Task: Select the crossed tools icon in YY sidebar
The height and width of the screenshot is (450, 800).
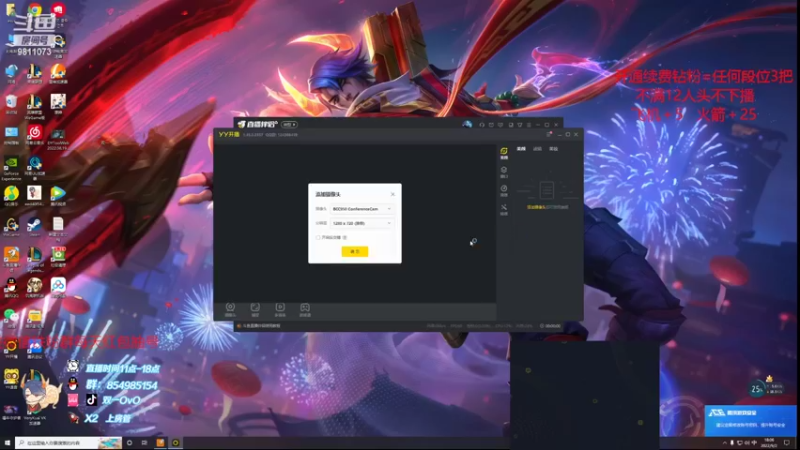Action: click(x=504, y=209)
